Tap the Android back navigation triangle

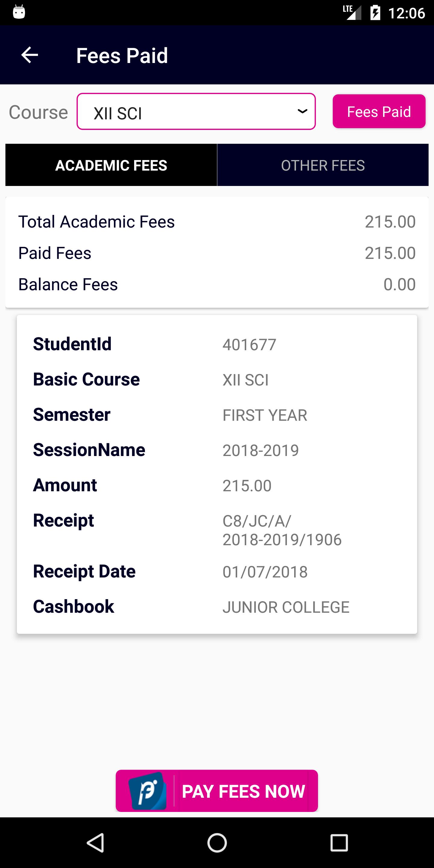coord(95,843)
